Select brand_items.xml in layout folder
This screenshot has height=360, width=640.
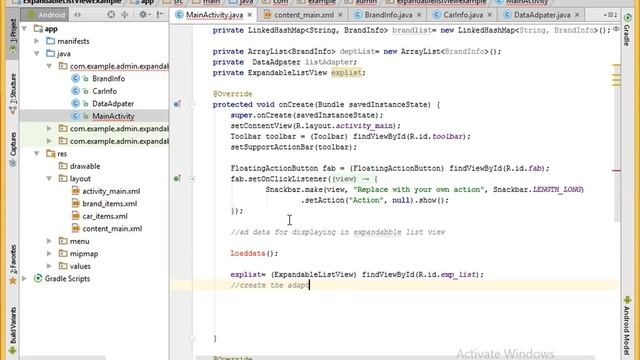pyautogui.click(x=109, y=204)
